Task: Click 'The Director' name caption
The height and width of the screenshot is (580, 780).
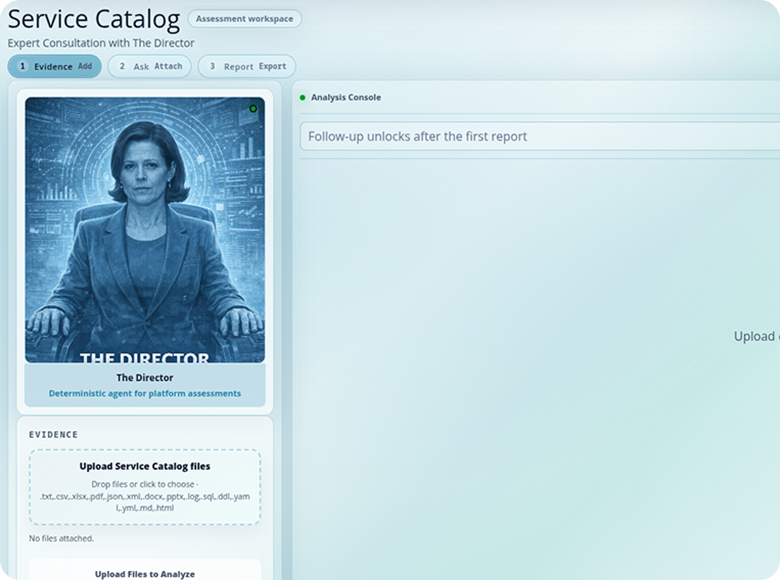Action: [145, 378]
